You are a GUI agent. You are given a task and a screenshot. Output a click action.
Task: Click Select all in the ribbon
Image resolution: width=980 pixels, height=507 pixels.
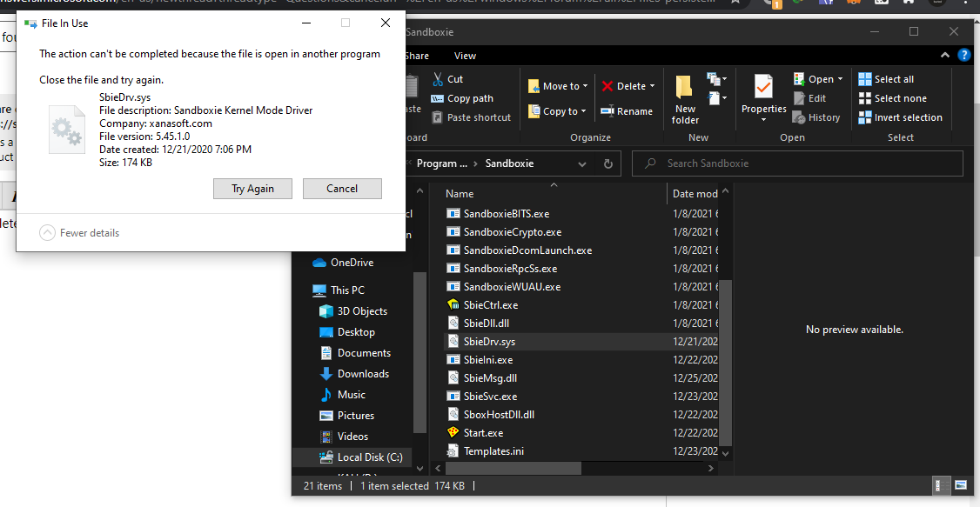pyautogui.click(x=886, y=79)
